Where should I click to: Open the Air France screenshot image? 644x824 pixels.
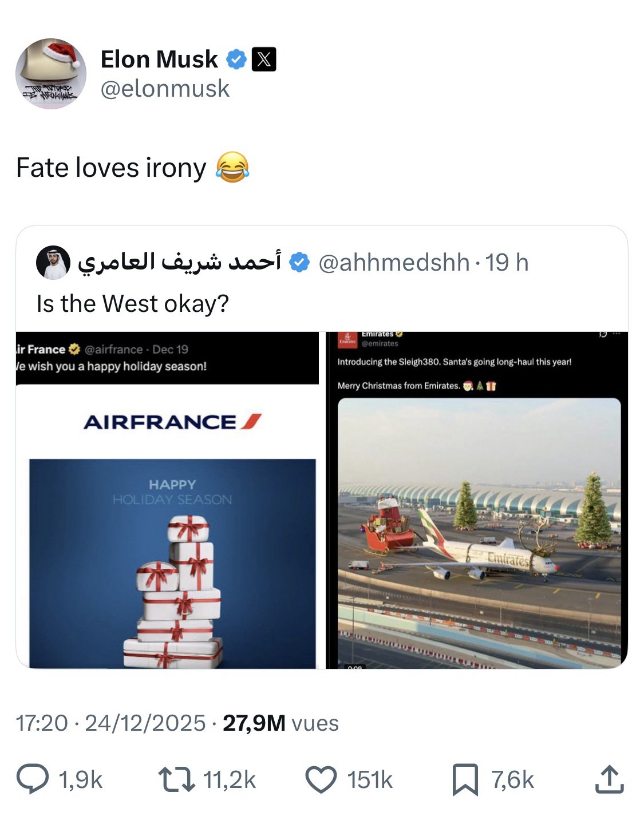(x=167, y=500)
